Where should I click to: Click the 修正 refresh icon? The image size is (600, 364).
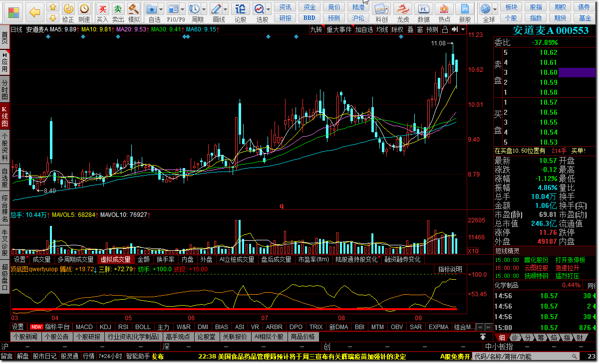[68, 8]
